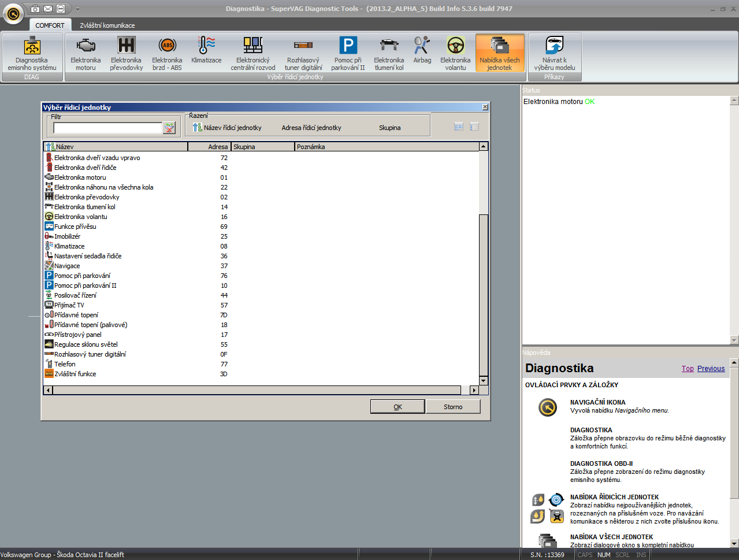Click the unit list scroll-up arrow
The image size is (739, 560).
484,147
